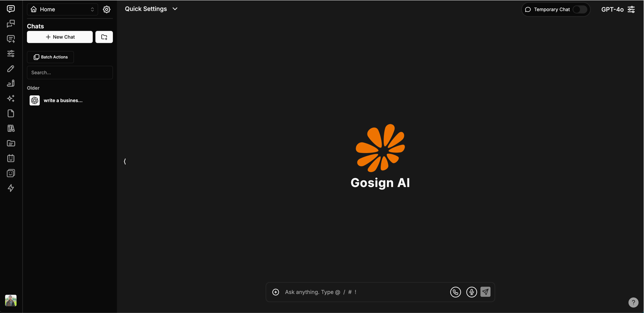Click the lightning bolt icon in sidebar

(x=11, y=188)
